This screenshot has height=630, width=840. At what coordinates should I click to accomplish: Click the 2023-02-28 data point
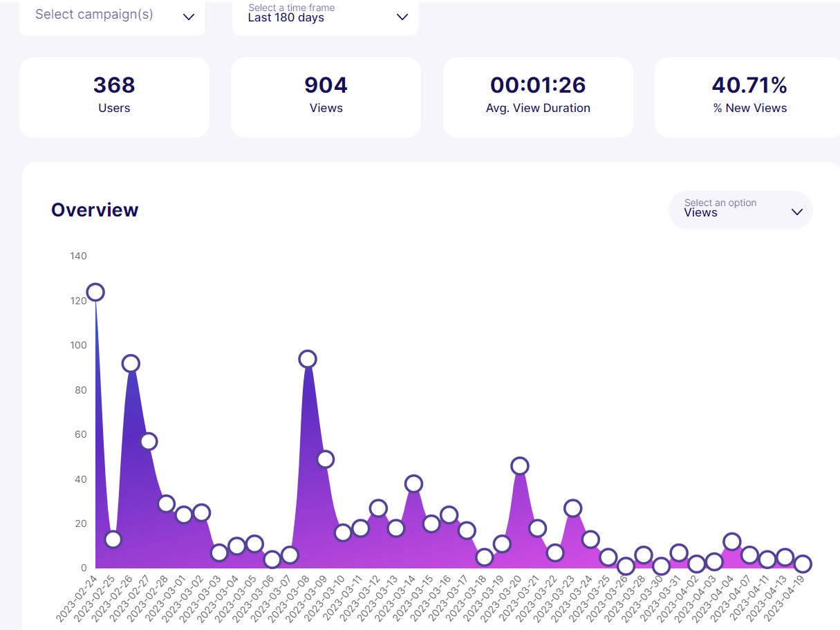[166, 503]
